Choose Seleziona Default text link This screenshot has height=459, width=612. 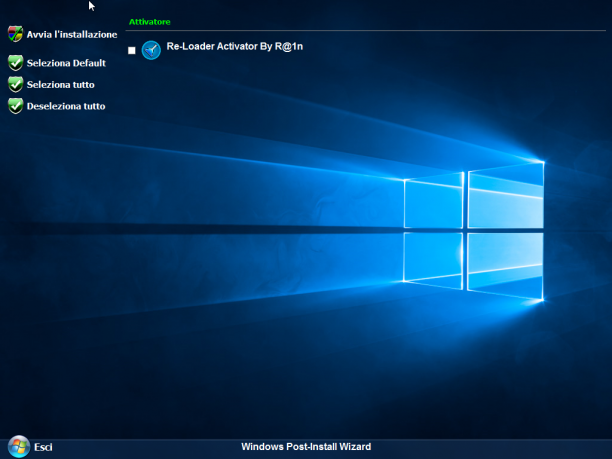[66, 63]
